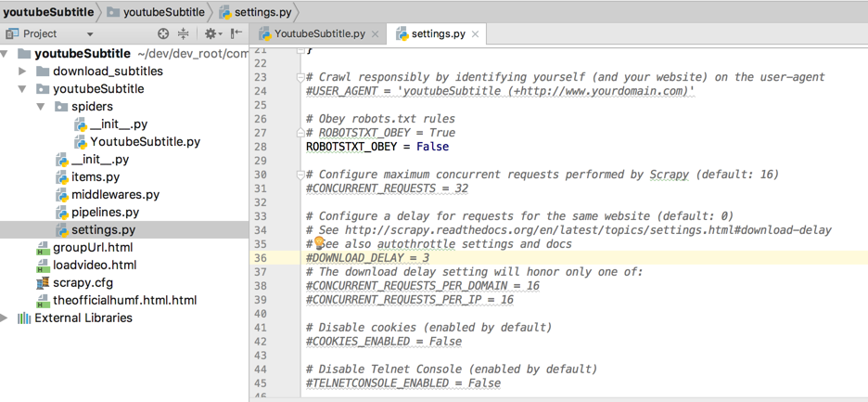This screenshot has width=868, height=402.
Task: Open the Project view dropdown
Action: point(90,33)
